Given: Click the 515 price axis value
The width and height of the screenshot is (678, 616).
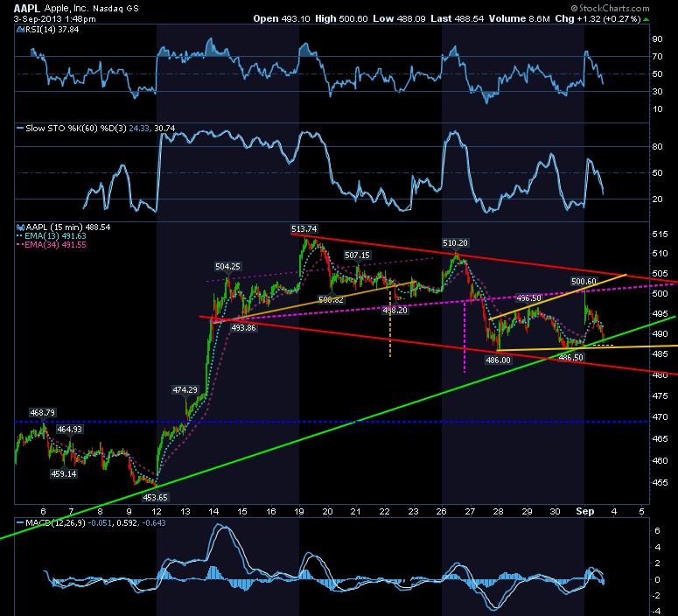Looking at the screenshot, I should coord(660,234).
